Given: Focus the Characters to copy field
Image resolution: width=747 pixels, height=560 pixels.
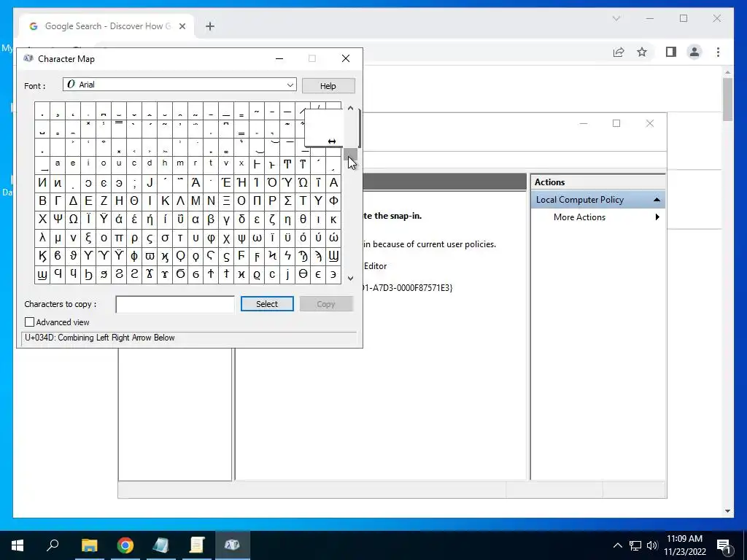Looking at the screenshot, I should point(175,304).
